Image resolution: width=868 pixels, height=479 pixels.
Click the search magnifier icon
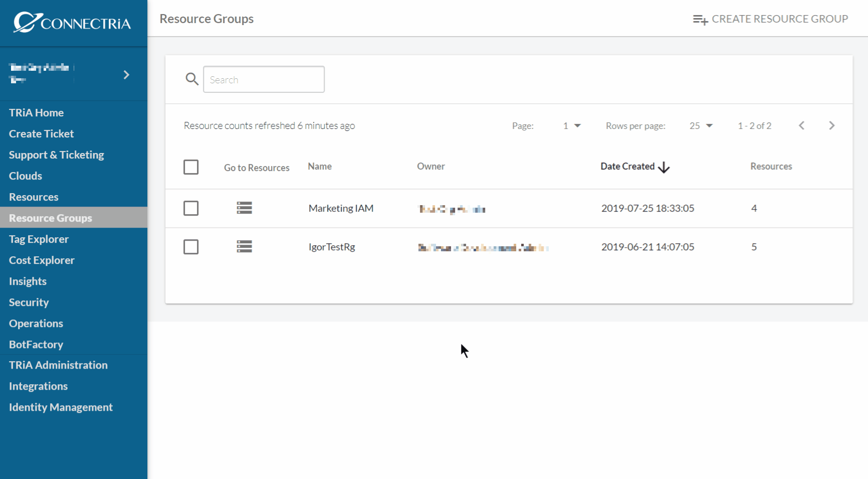pos(192,79)
